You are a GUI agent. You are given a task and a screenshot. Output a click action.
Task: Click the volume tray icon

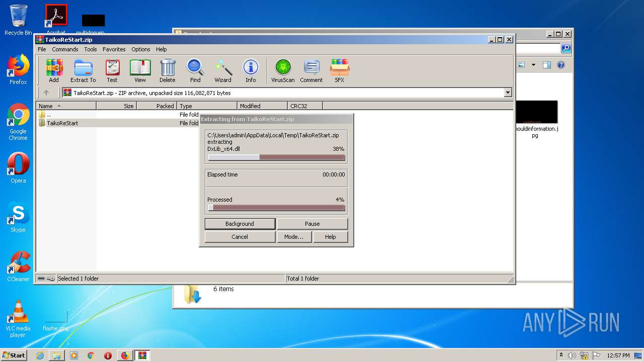[x=572, y=355]
